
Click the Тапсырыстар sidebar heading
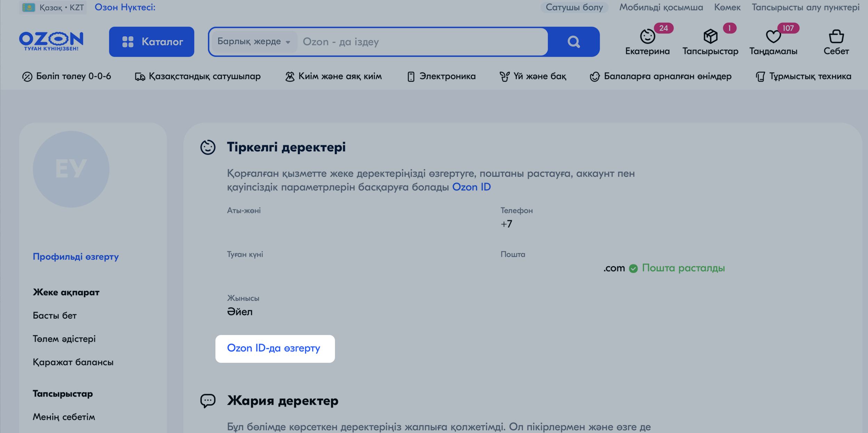click(x=63, y=394)
